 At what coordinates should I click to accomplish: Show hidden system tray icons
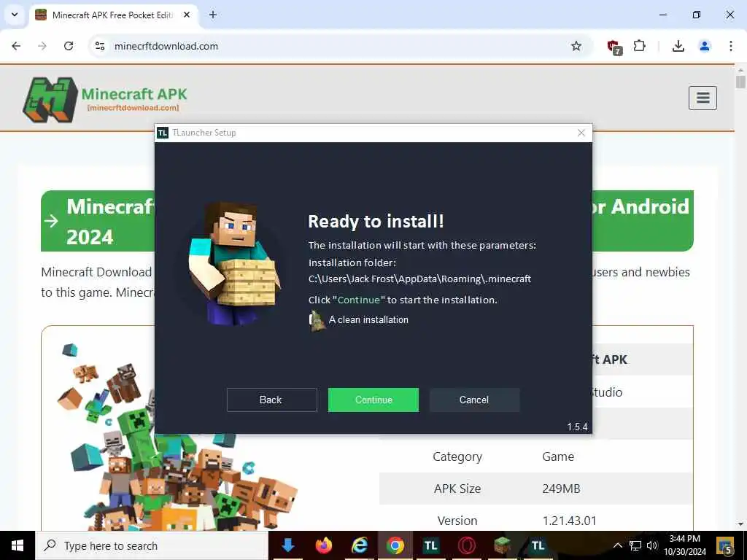617,545
